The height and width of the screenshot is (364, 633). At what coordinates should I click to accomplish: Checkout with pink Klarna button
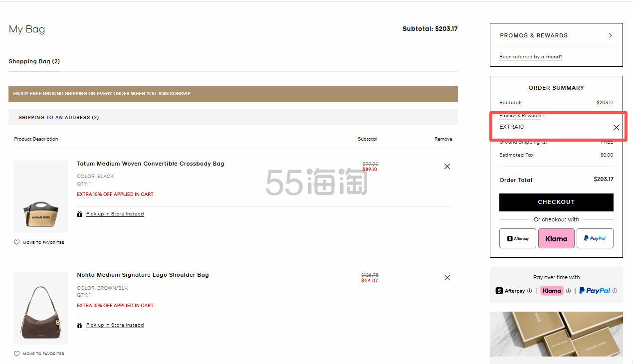pyautogui.click(x=556, y=238)
